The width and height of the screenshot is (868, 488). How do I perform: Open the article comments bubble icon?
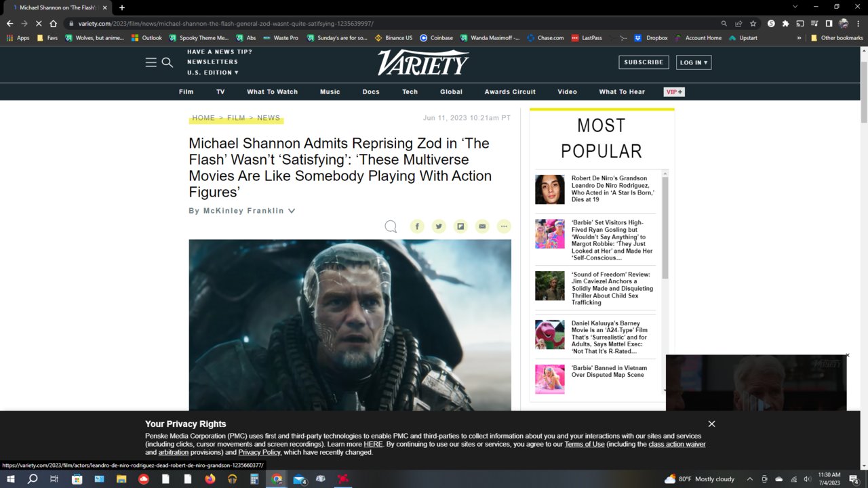[x=391, y=226]
